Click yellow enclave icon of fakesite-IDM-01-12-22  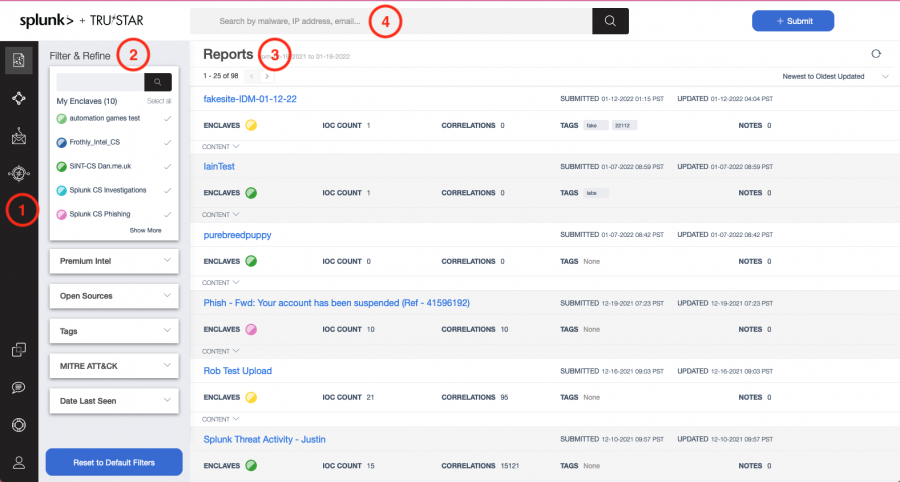[x=251, y=125]
